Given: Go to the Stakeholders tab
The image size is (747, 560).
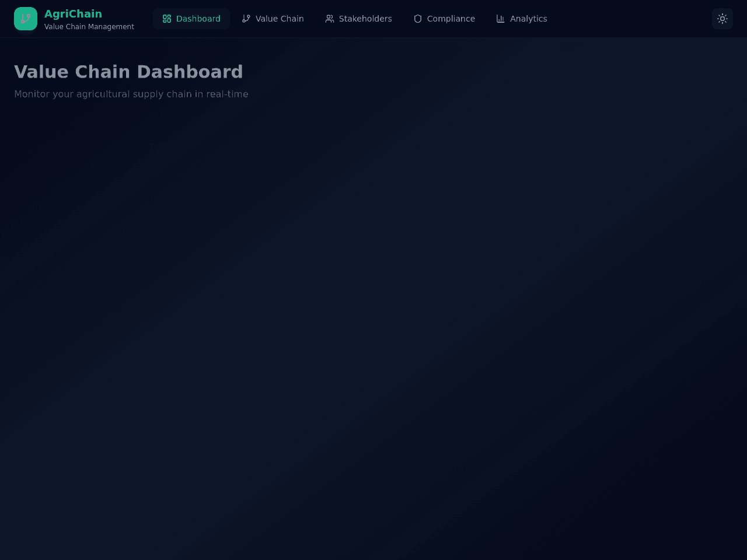Looking at the screenshot, I should coord(358,19).
